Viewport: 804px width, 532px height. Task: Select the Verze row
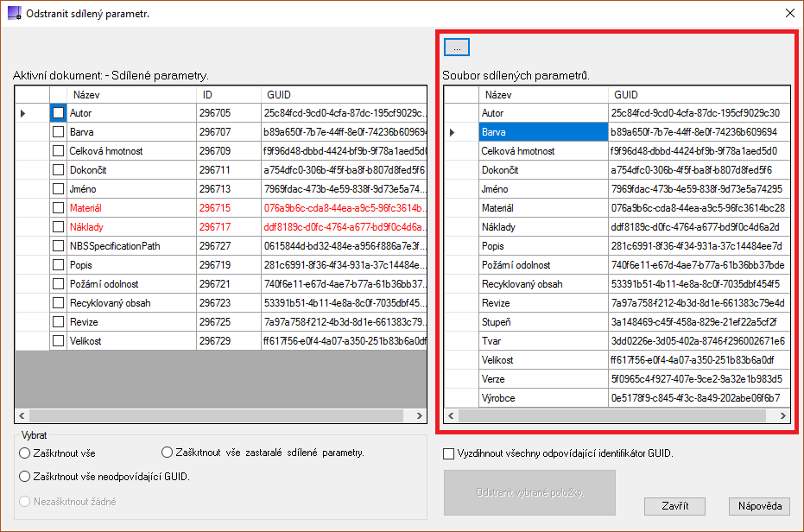pyautogui.click(x=617, y=378)
